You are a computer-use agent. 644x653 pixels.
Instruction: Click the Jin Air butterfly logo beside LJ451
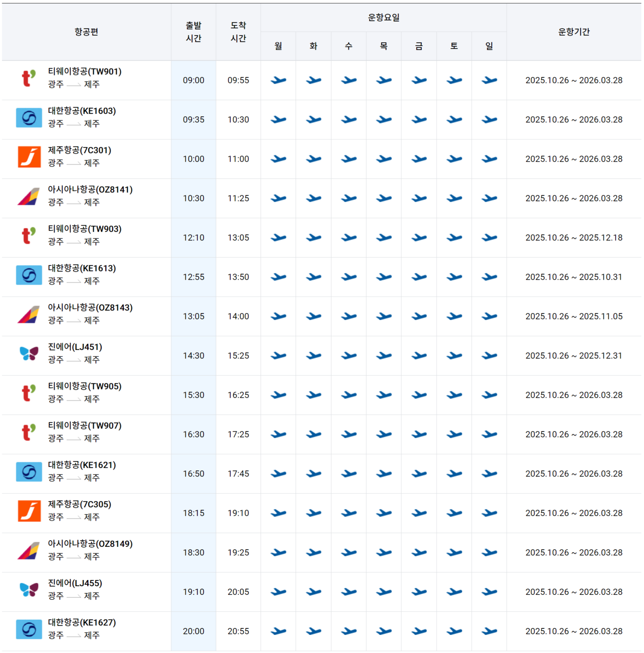[x=28, y=355]
